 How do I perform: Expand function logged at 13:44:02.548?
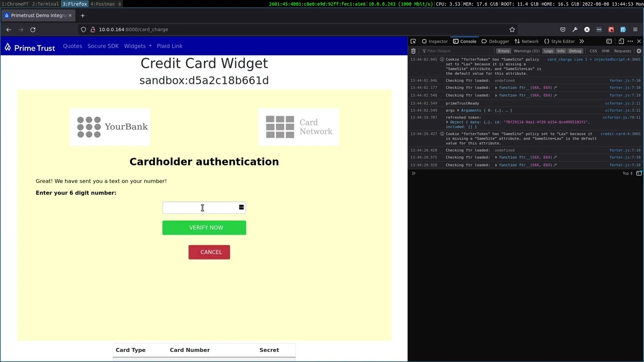496,96
